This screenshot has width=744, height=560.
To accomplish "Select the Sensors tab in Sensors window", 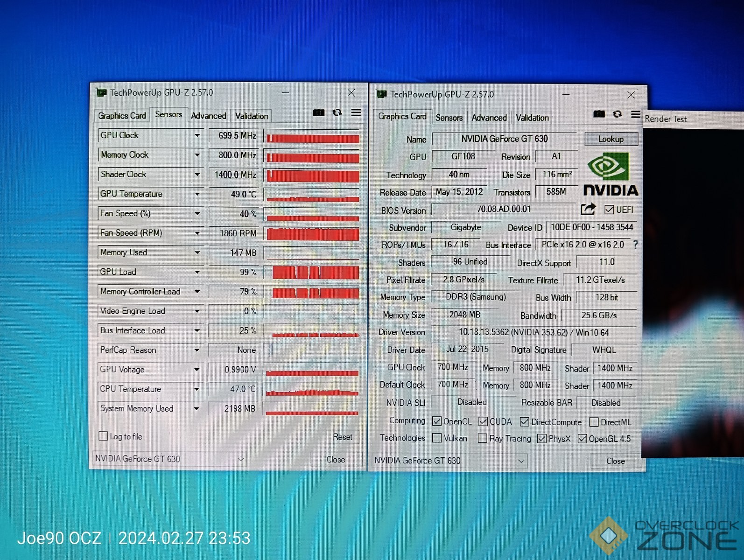I will coord(168,114).
